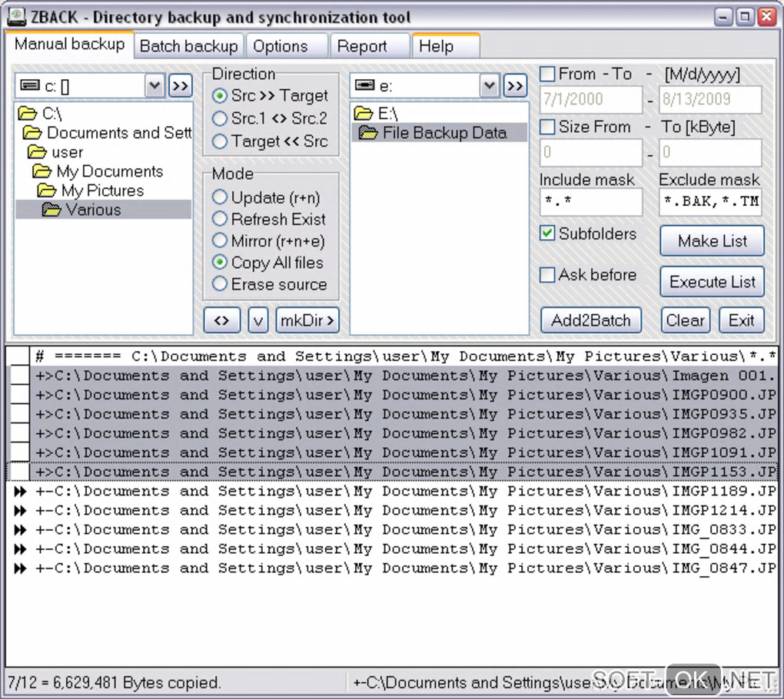Close the ZBACK window
Image resolution: width=784 pixels, height=699 pixels.
click(766, 17)
